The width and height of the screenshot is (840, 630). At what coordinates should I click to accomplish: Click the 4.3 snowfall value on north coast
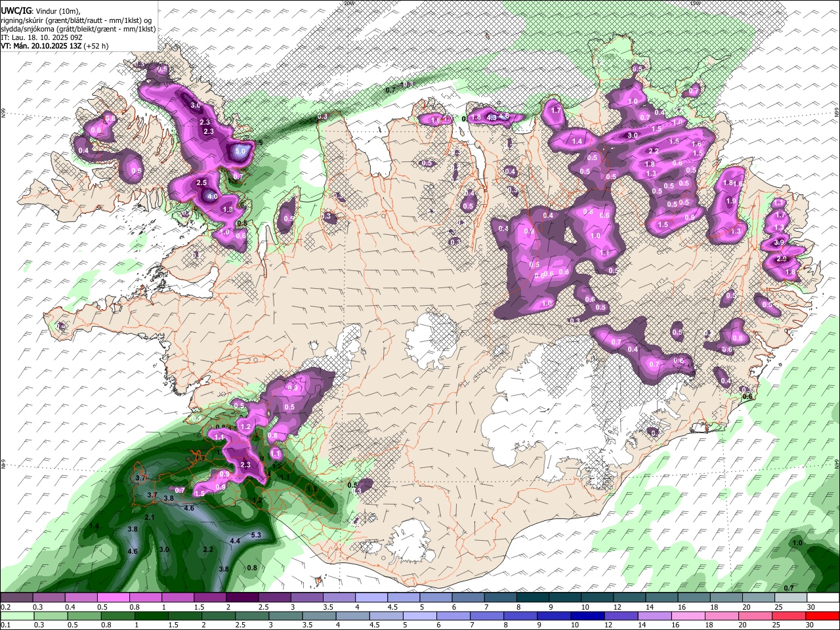click(x=492, y=118)
